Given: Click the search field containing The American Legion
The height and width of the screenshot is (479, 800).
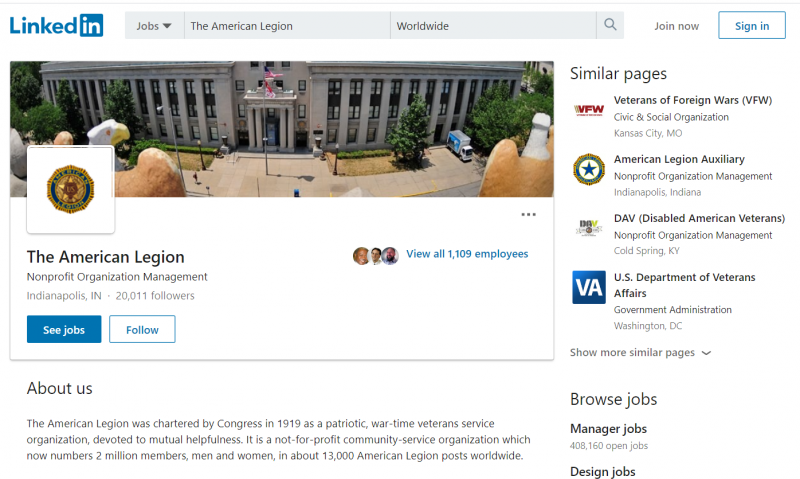Looking at the screenshot, I should point(287,26).
